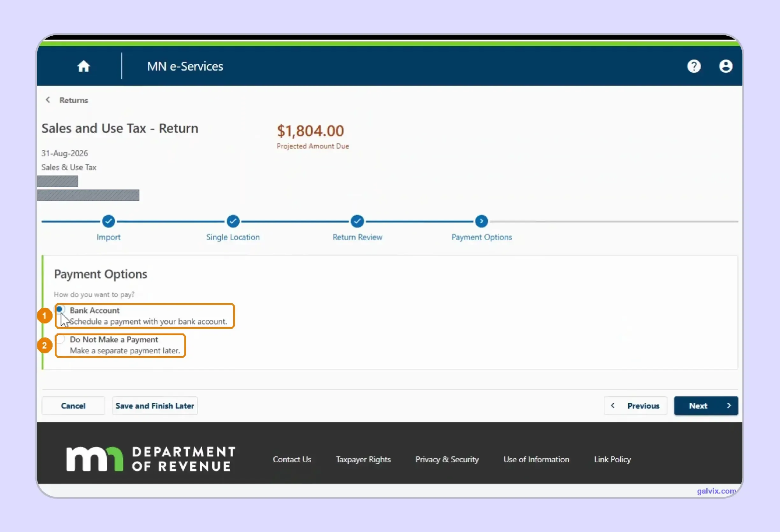780x532 pixels.
Task: Open the Privacy & Security footer link
Action: pyautogui.click(x=447, y=459)
